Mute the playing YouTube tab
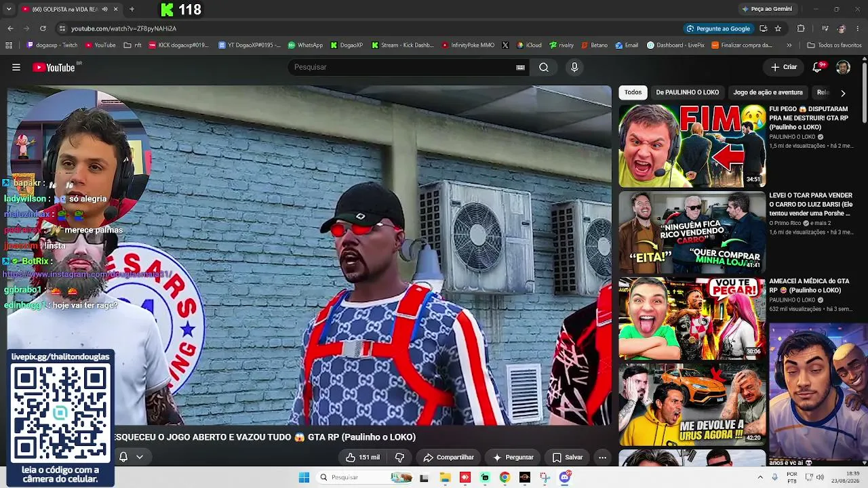Screen dimensions: 868x488 [104, 9]
